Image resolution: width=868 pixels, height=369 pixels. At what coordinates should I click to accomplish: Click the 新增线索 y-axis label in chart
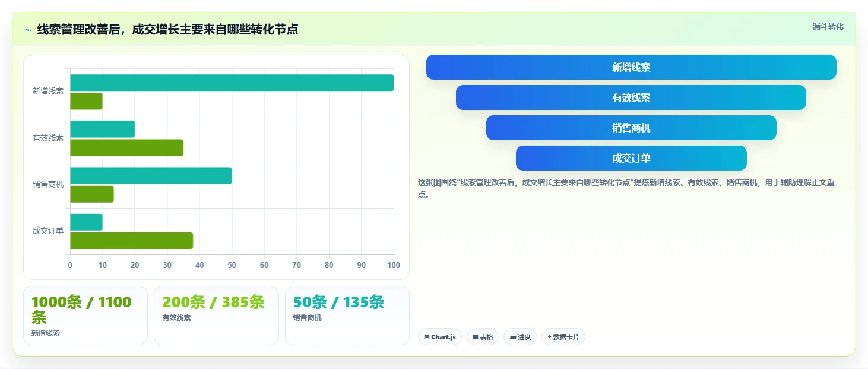48,92
